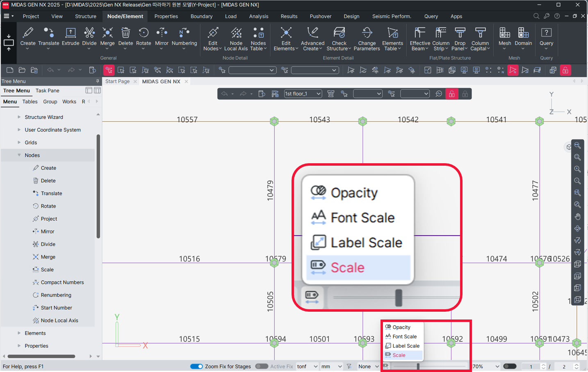Screen dimensions: 588x372
Task: Click the Edit Elements ribbon icon
Action: pos(286,39)
